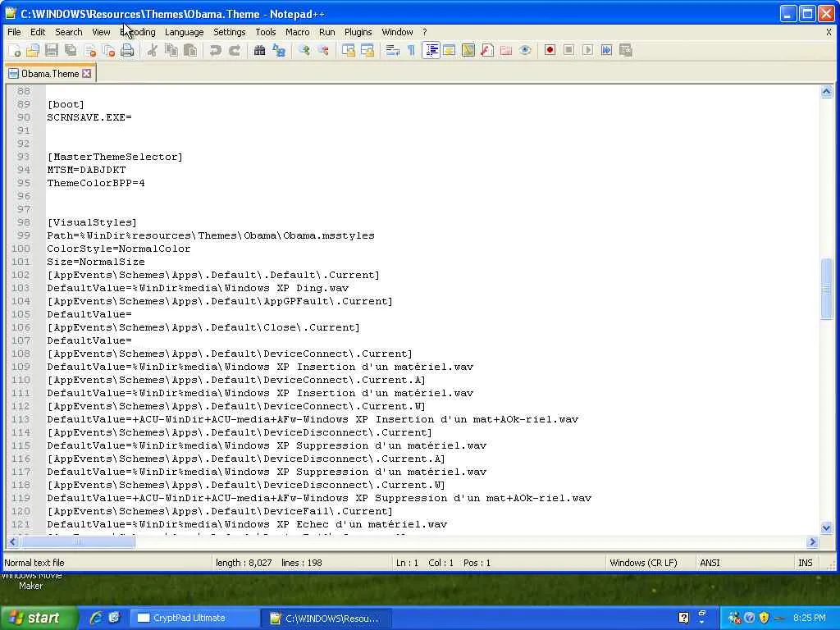Click the yellow security shield tray icon
The image size is (840, 630).
pos(764,618)
